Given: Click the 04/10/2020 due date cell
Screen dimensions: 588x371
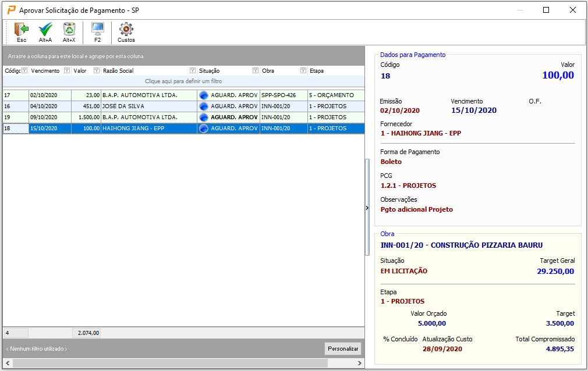Looking at the screenshot, I should [x=50, y=106].
